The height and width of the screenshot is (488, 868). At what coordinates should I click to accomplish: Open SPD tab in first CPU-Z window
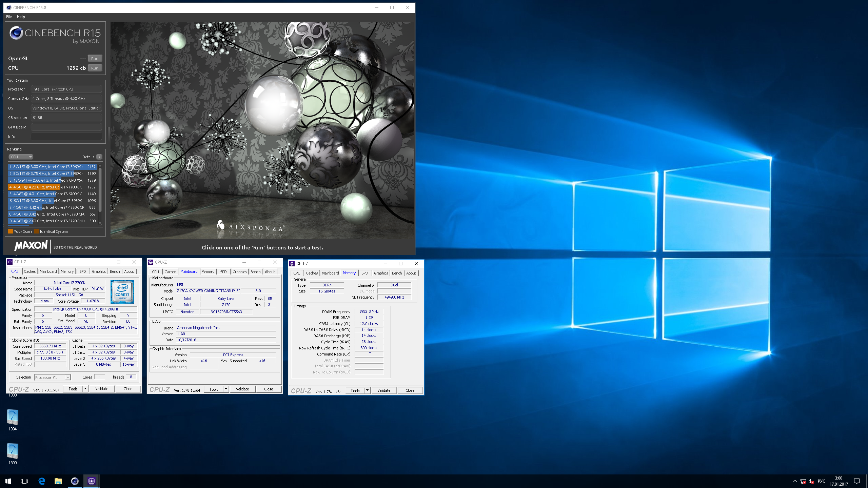(x=83, y=271)
